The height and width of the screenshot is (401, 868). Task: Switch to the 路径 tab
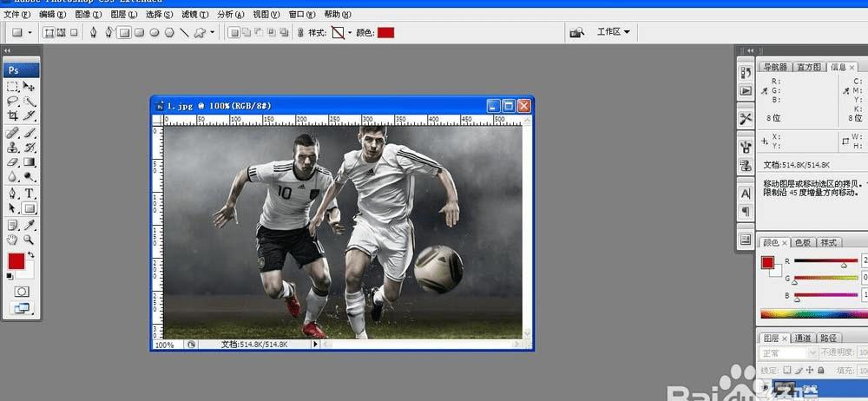click(x=828, y=338)
